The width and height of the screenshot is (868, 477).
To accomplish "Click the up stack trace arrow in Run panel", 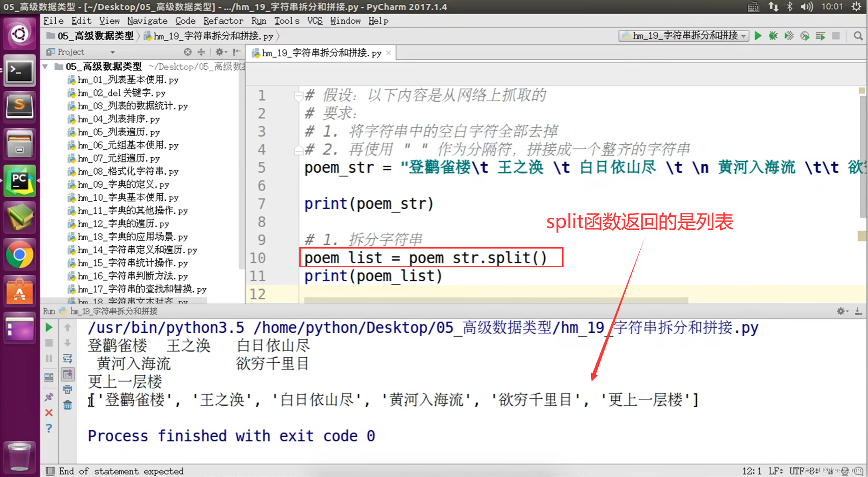I will [67, 327].
